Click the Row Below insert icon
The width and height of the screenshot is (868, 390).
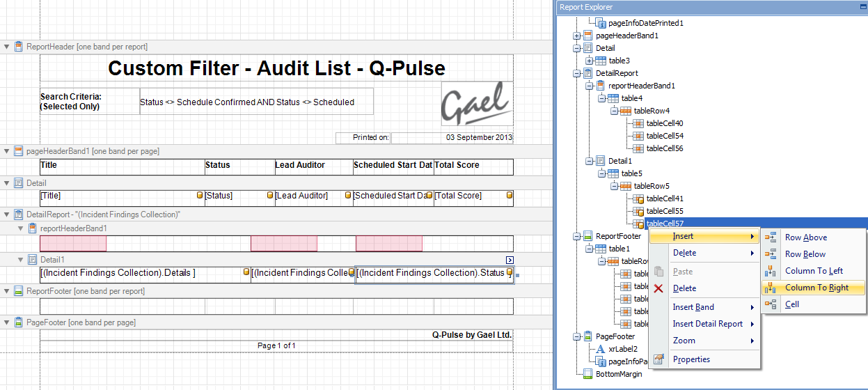771,254
